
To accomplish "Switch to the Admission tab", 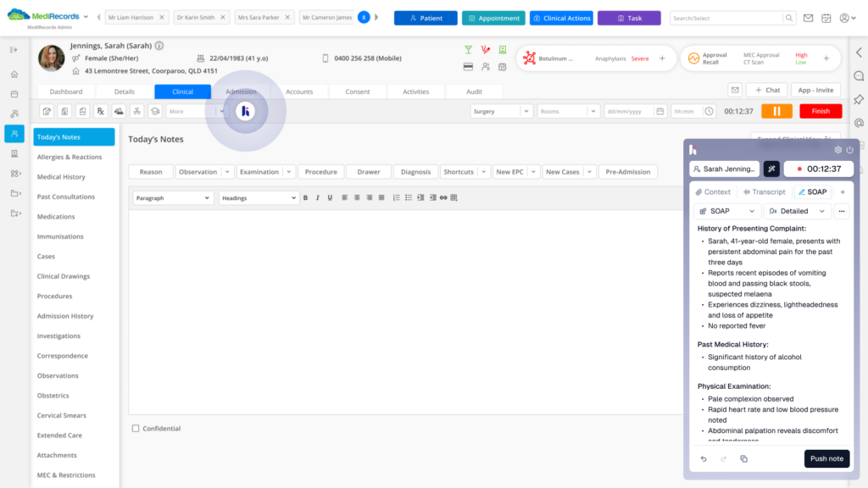I will click(x=241, y=91).
